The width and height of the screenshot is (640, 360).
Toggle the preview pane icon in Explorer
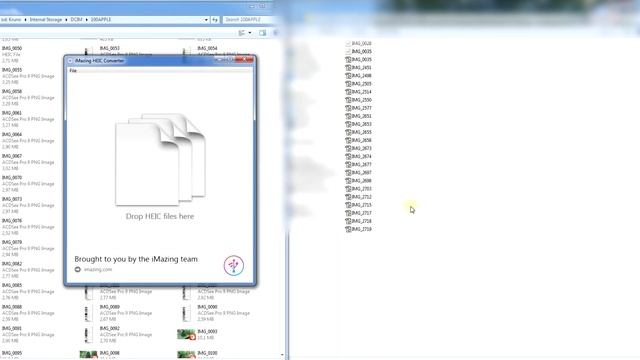click(262, 33)
